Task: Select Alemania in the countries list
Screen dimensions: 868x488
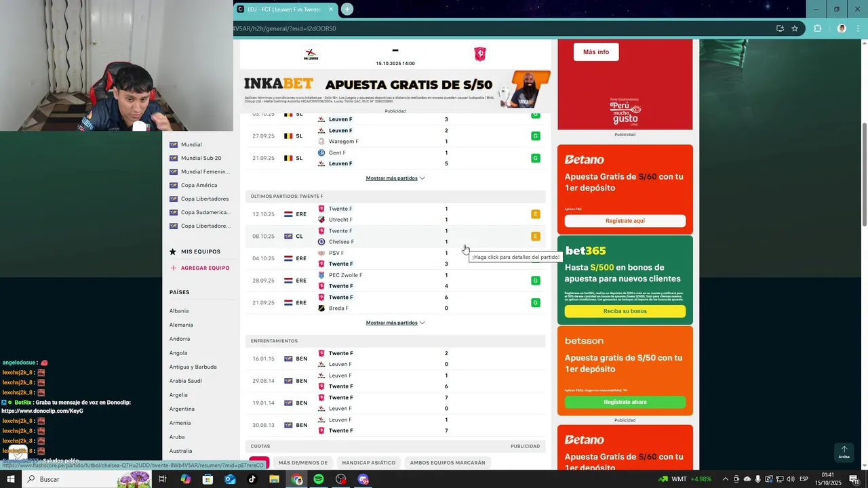Action: tap(181, 325)
